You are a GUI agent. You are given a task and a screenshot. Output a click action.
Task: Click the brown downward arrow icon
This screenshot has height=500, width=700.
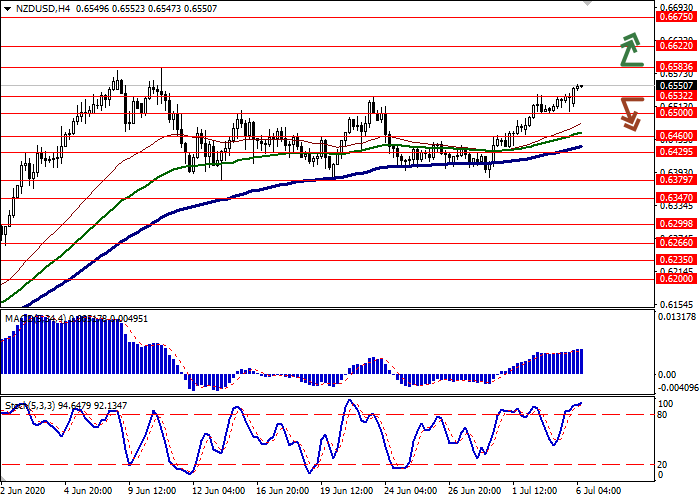coord(630,112)
